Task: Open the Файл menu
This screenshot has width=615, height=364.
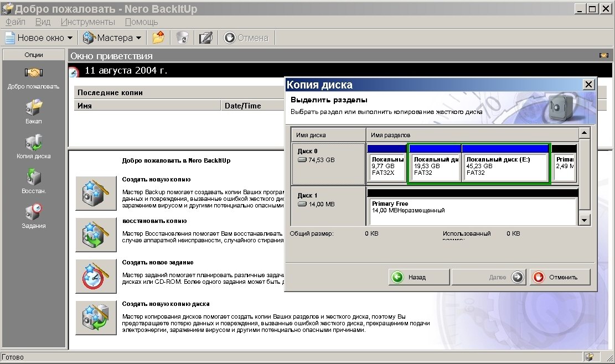Action: point(15,22)
